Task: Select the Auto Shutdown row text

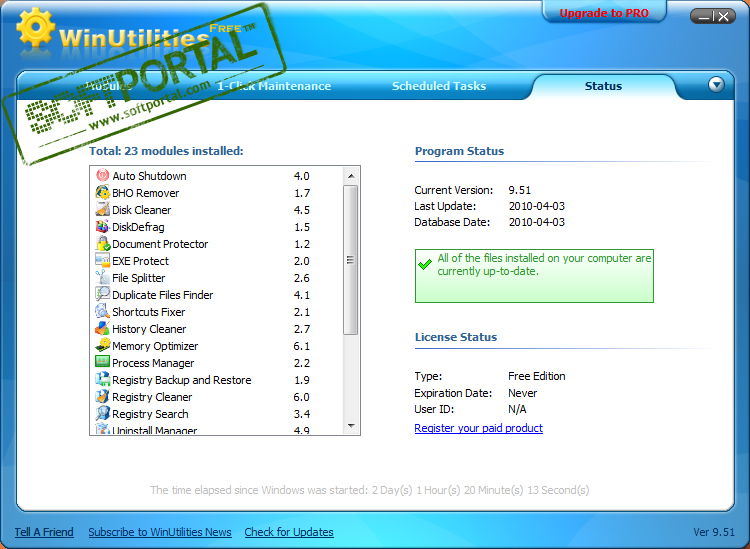Action: (x=149, y=176)
